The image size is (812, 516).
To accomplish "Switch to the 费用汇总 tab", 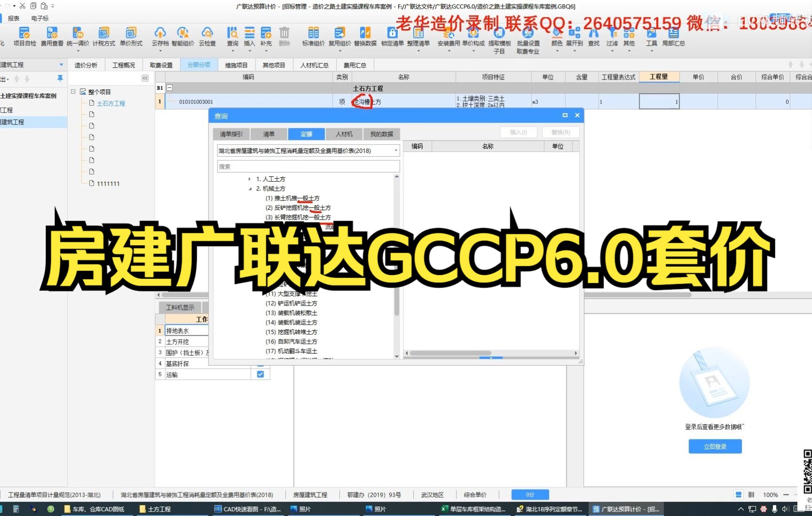I will click(x=355, y=65).
